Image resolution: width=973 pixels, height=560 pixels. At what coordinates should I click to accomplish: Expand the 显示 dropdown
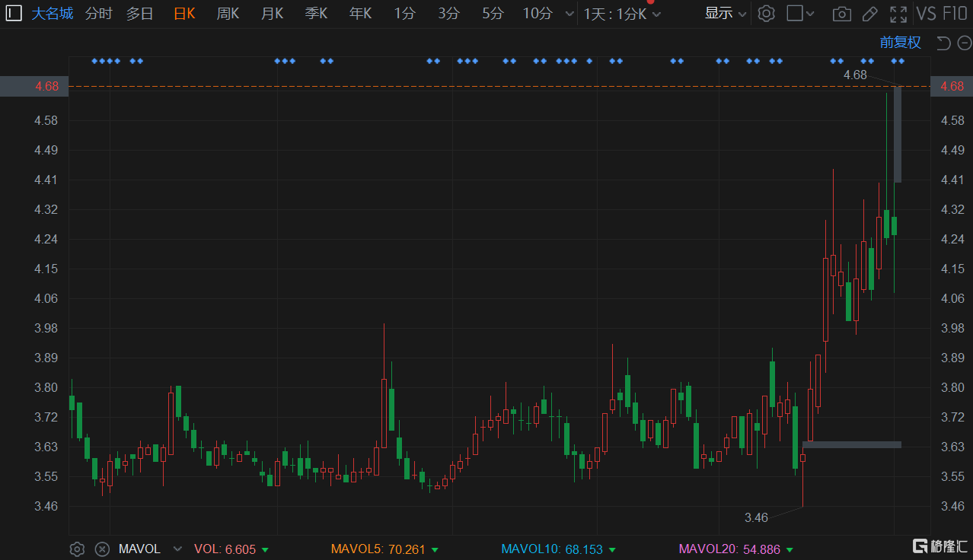point(725,14)
